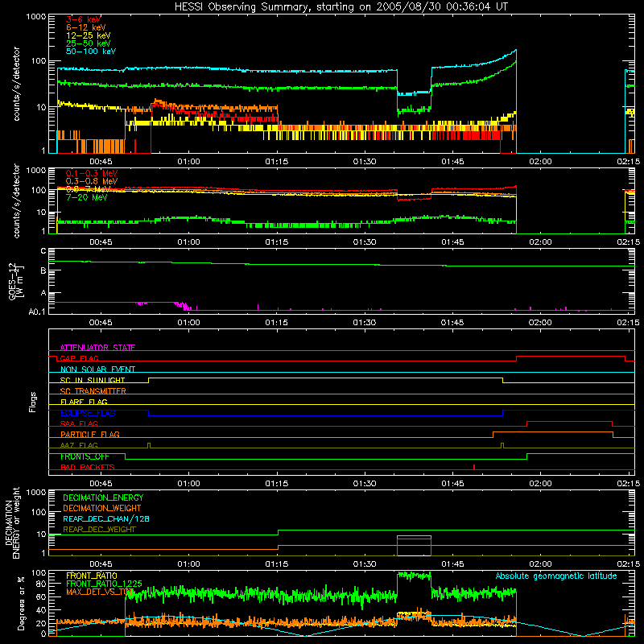644x644 pixels.
Task: Click the 01:15 tick label under Flags panel
Action: pyautogui.click(x=277, y=484)
